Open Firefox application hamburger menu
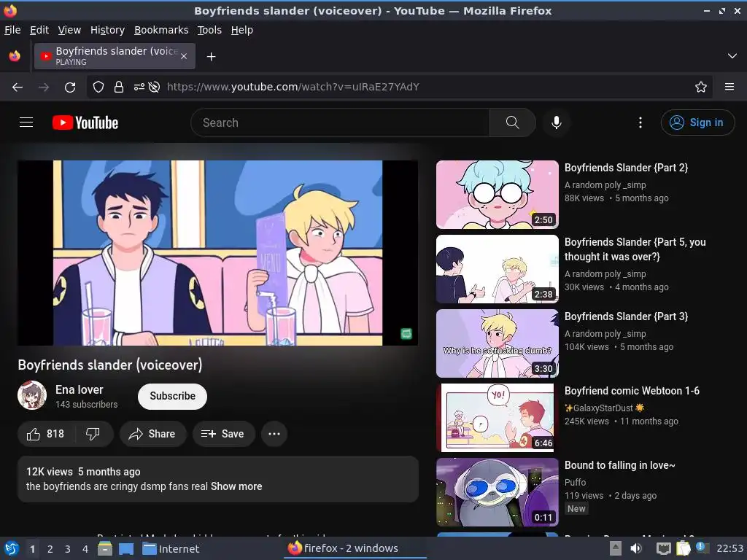Image resolution: width=747 pixels, height=560 pixels. point(729,87)
